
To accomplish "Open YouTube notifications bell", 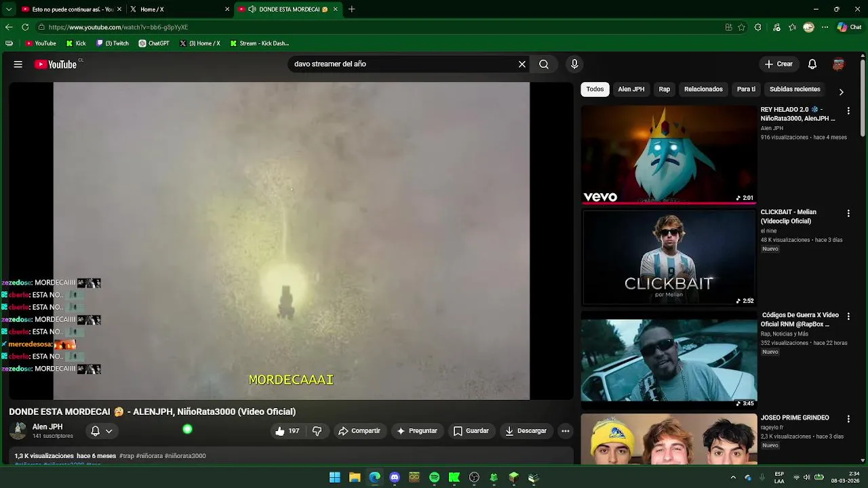I will pyautogui.click(x=812, y=64).
